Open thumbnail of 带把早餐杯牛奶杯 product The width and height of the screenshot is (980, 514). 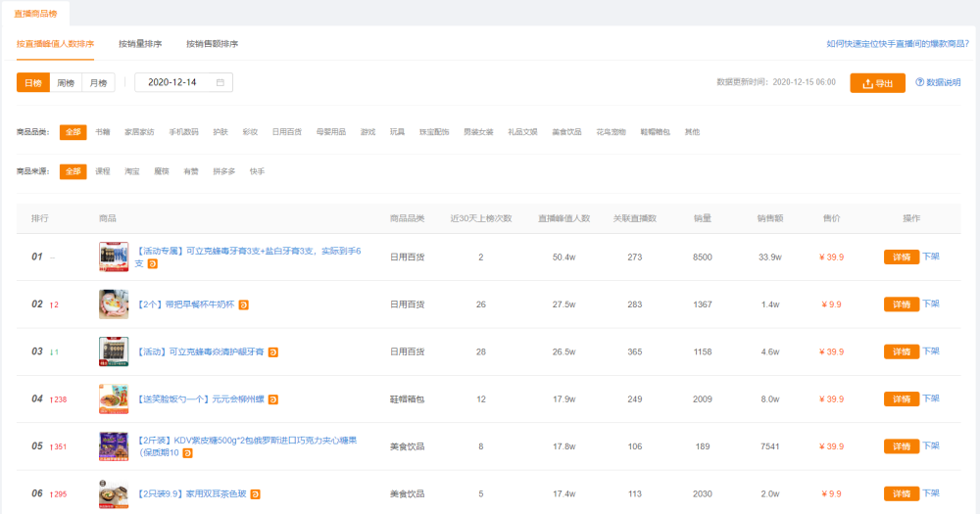pos(114,304)
